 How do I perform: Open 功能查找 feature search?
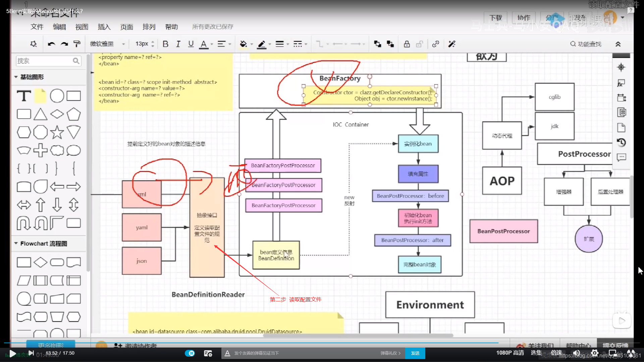586,44
